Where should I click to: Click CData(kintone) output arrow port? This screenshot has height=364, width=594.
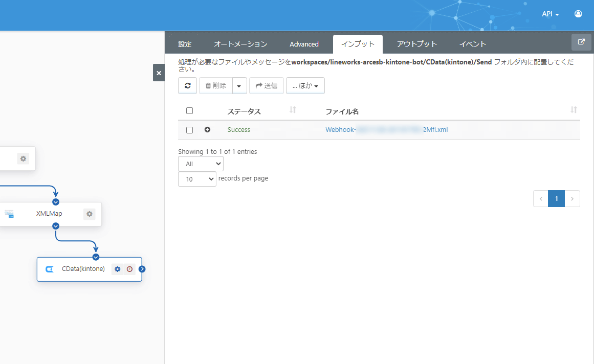coord(142,269)
